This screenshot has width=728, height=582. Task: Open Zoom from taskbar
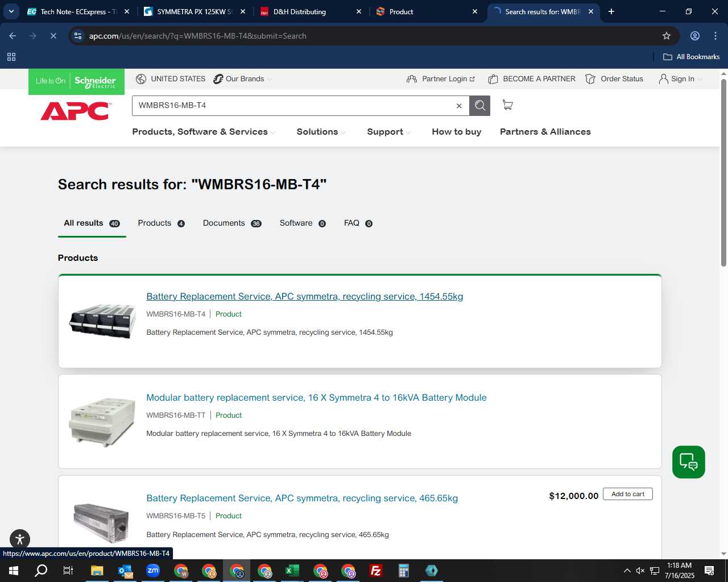tap(152, 571)
